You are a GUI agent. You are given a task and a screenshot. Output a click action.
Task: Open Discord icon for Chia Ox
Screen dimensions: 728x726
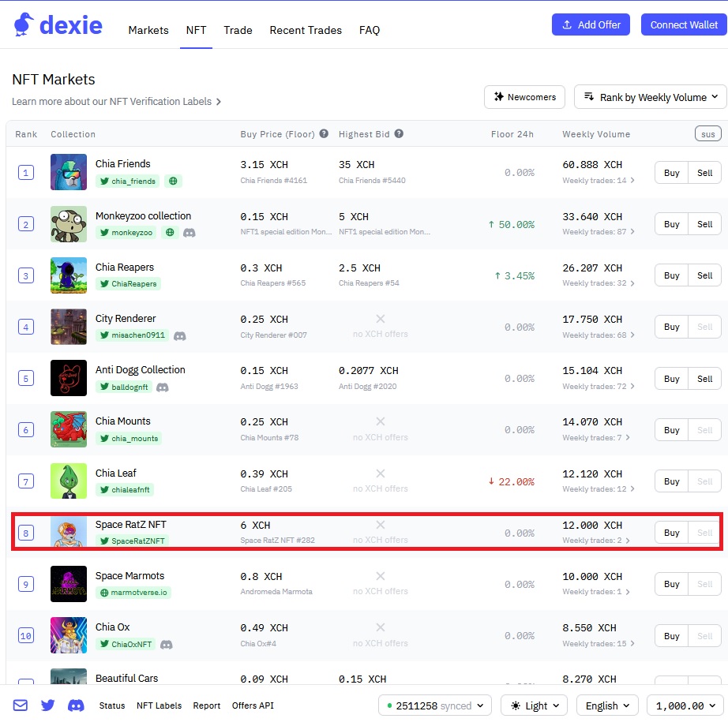(167, 645)
